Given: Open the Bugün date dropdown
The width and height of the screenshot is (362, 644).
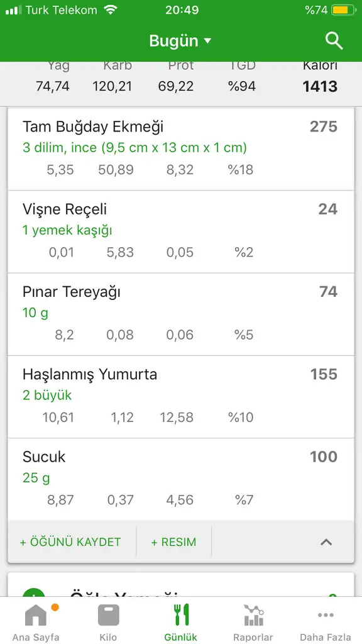Looking at the screenshot, I should [x=180, y=41].
